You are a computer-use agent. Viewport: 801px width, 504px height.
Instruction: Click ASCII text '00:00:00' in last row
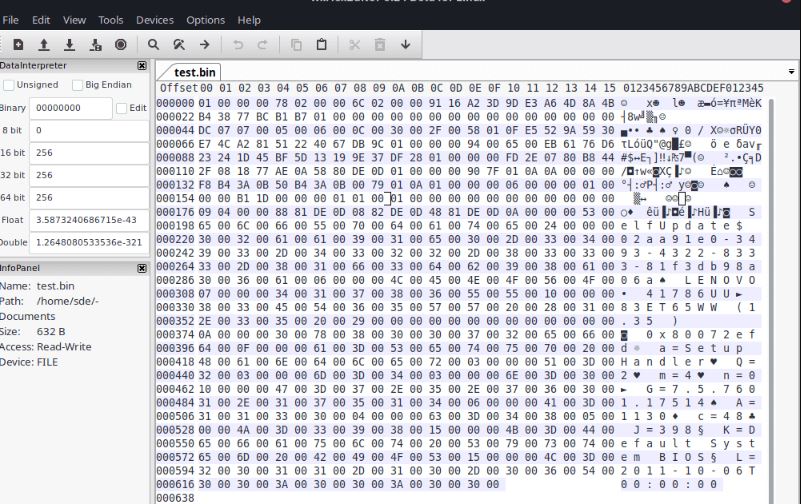tap(669, 484)
